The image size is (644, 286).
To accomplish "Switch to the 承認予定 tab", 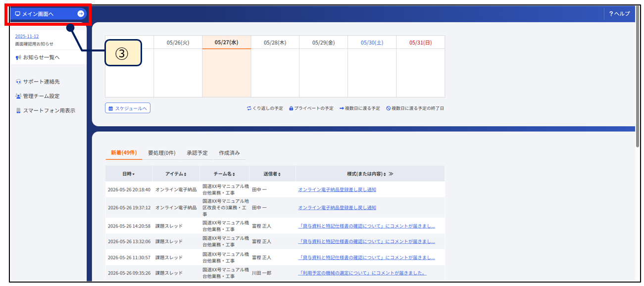I will [x=197, y=153].
